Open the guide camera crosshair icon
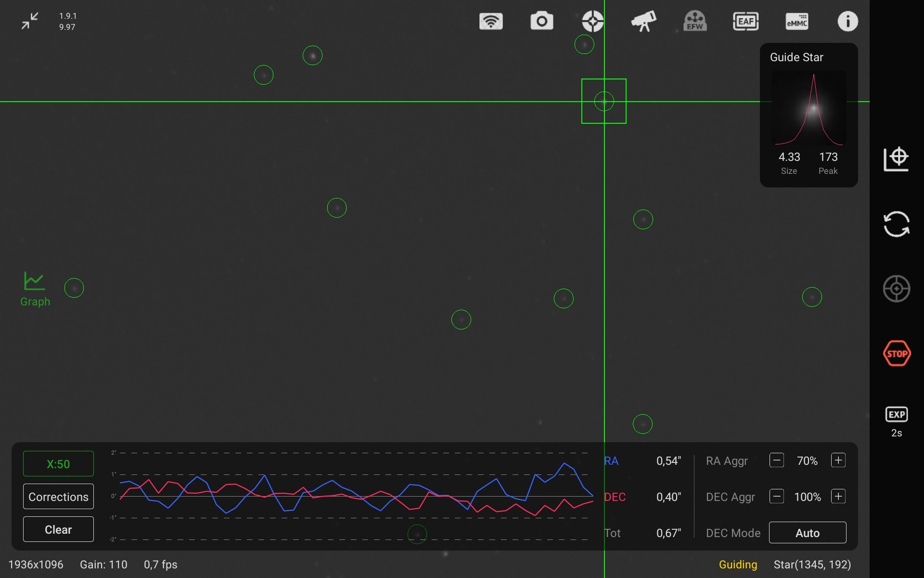 point(592,21)
